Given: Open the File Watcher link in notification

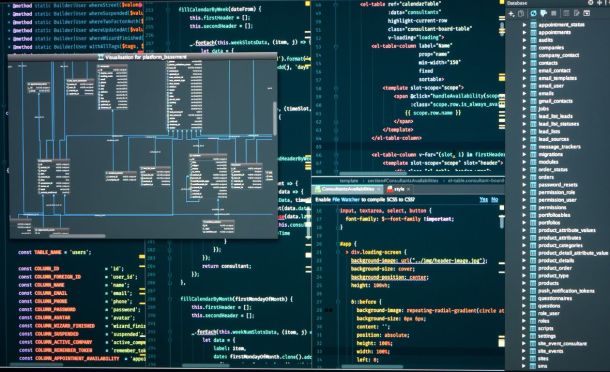Looking at the screenshot, I should (x=346, y=200).
